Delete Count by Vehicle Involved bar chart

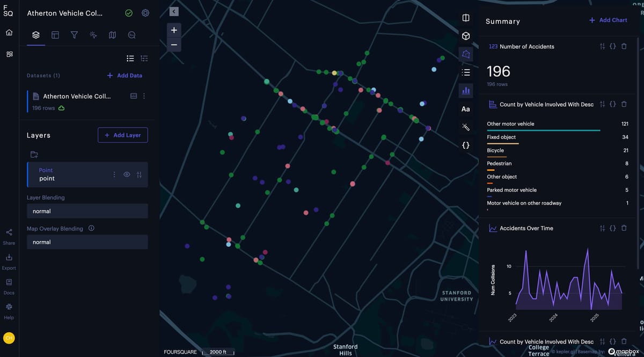(624, 104)
